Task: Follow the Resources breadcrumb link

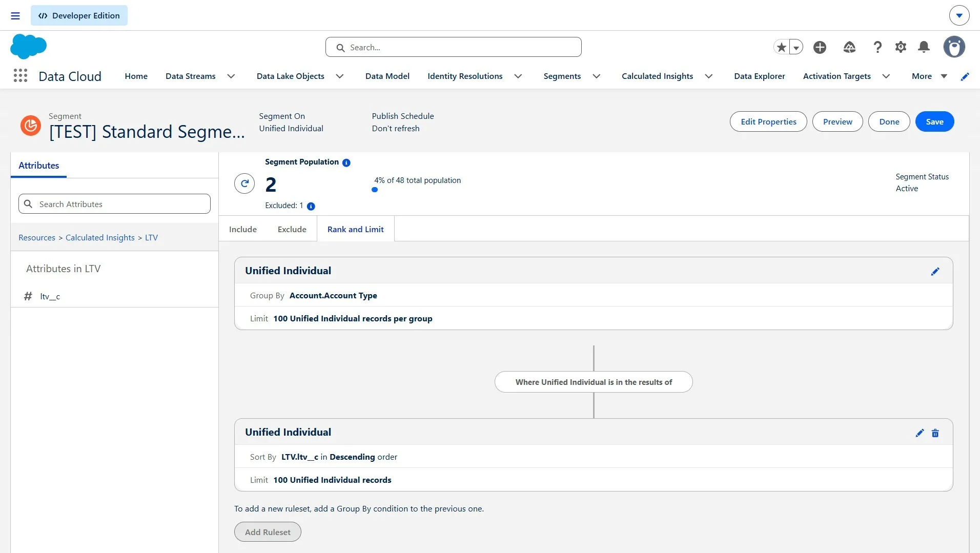Action: pos(37,238)
